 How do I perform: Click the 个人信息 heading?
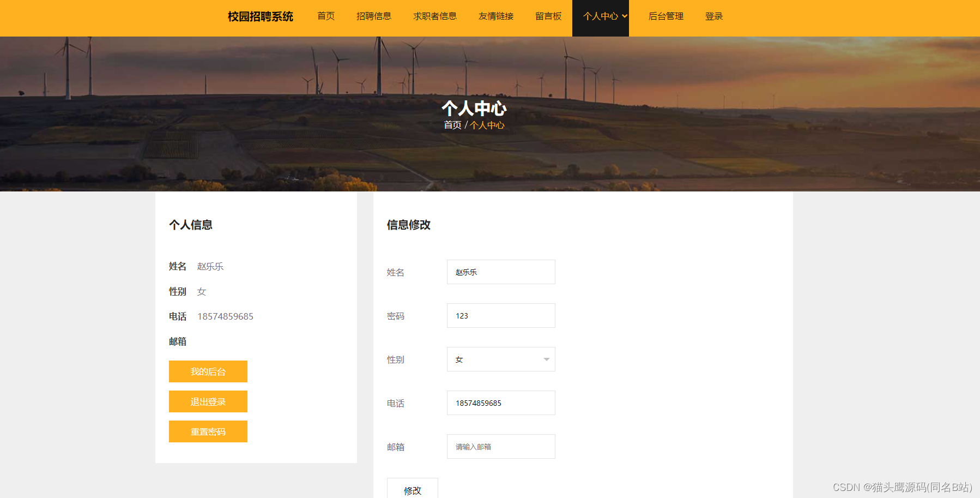(191, 225)
